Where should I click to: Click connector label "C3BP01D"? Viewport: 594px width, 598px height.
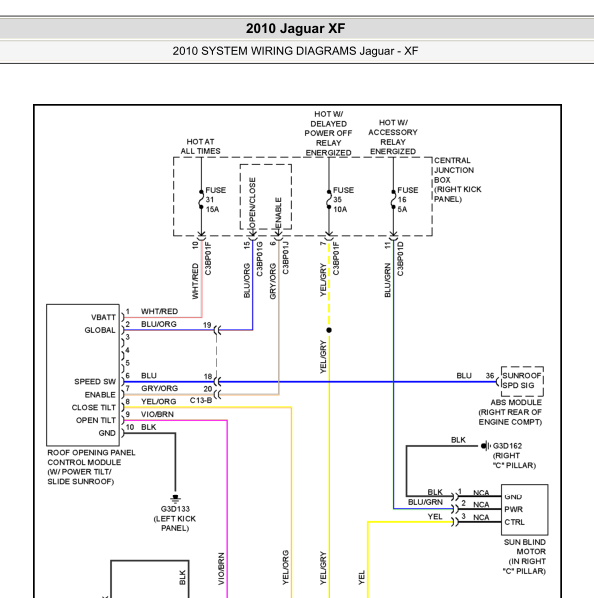pos(400,259)
